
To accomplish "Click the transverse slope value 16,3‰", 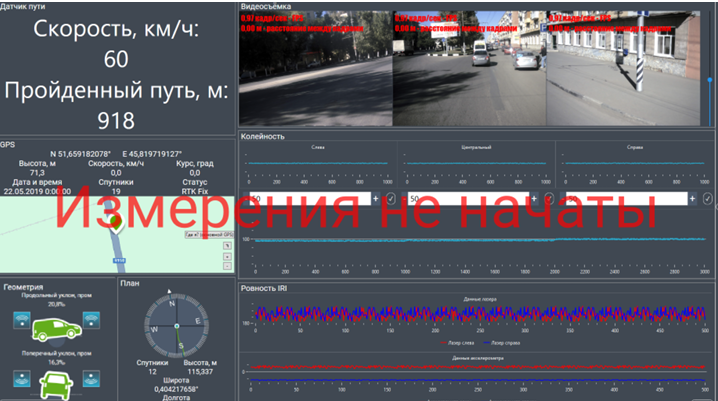I will 56,363.
